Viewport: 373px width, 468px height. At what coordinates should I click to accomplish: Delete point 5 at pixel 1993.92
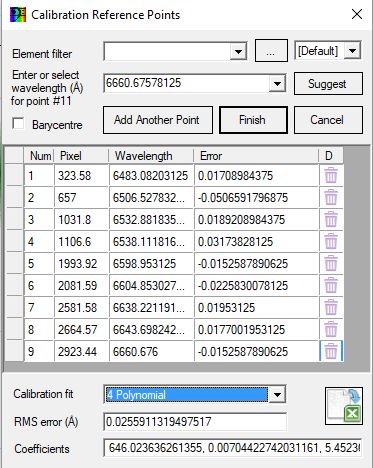pos(331,264)
